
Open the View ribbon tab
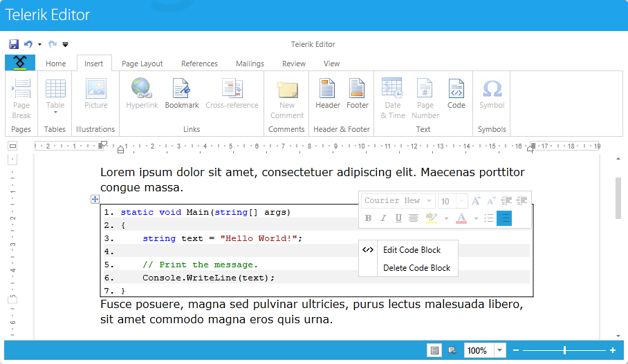pos(331,64)
